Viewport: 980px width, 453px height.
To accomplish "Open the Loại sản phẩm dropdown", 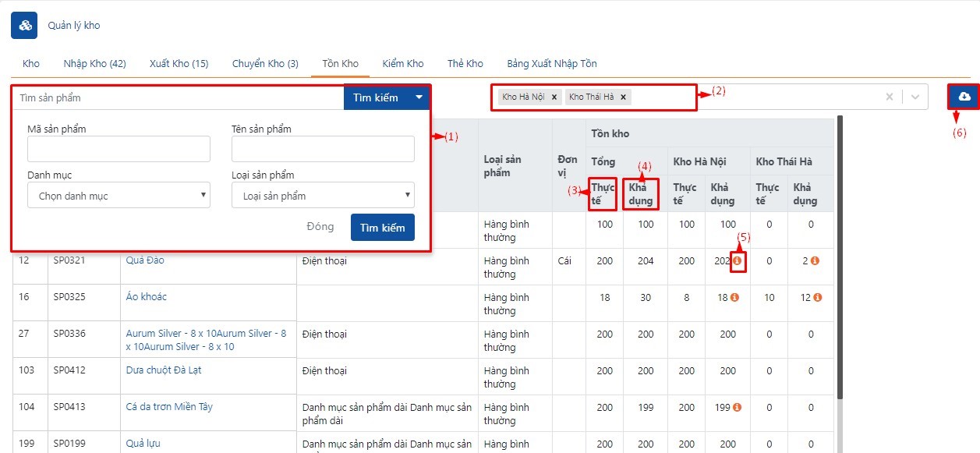I will tap(323, 196).
